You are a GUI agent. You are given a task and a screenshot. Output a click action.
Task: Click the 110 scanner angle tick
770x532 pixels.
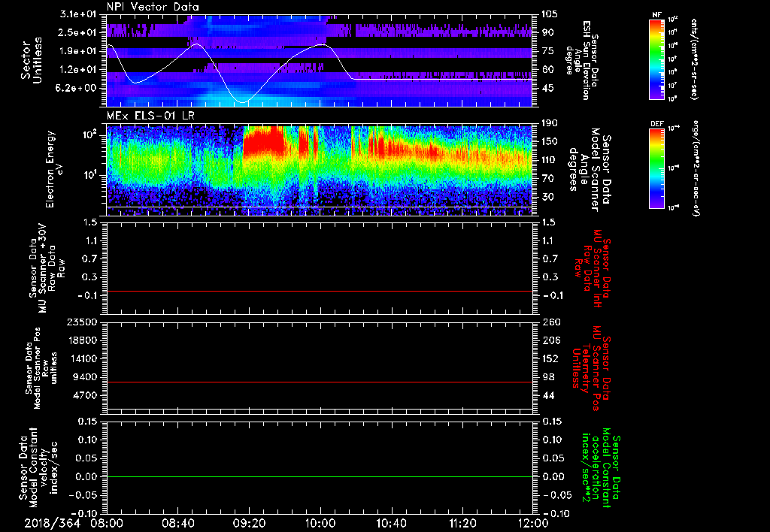[550, 160]
